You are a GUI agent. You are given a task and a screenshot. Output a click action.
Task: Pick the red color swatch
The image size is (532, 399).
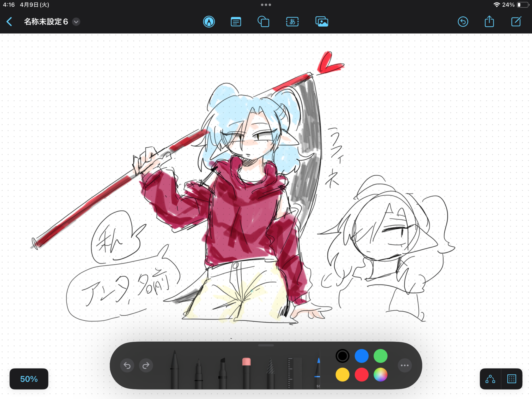click(x=362, y=375)
